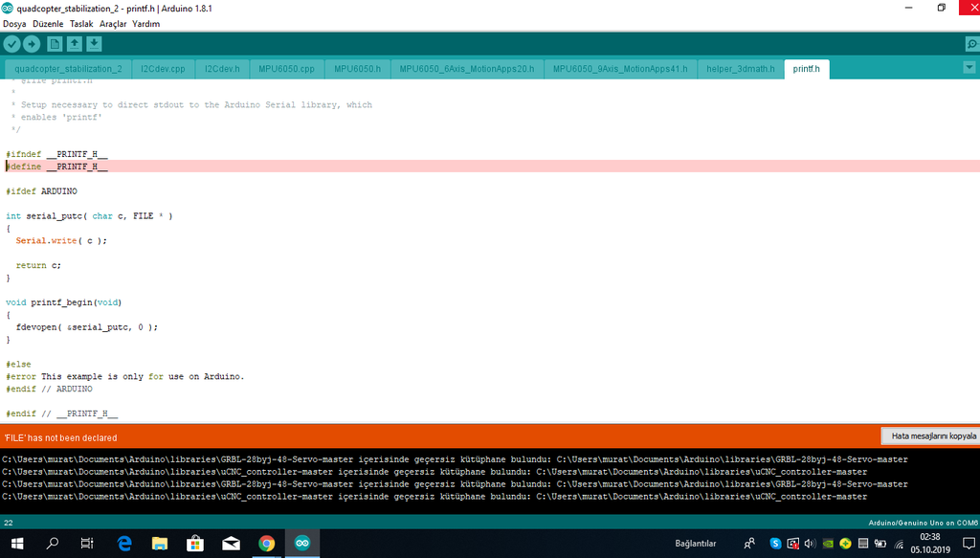The width and height of the screenshot is (980, 558).
Task: Click the Arduino app icon in the title bar
Action: [8, 8]
